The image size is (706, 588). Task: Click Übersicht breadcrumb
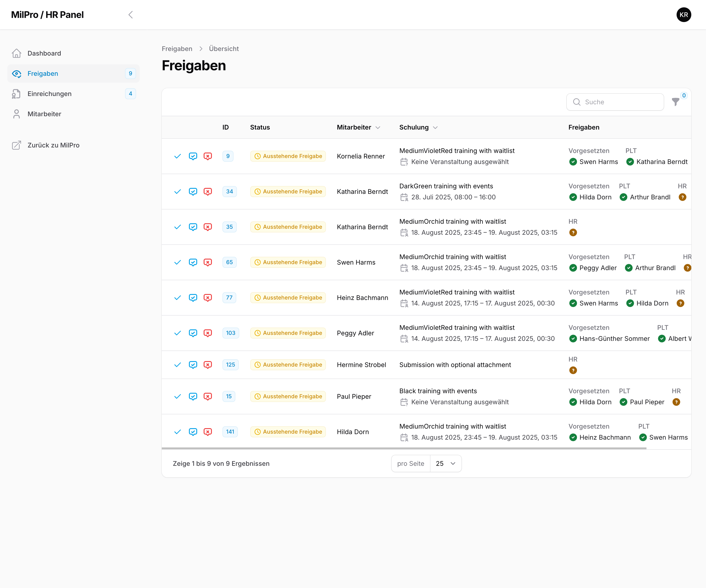click(224, 49)
